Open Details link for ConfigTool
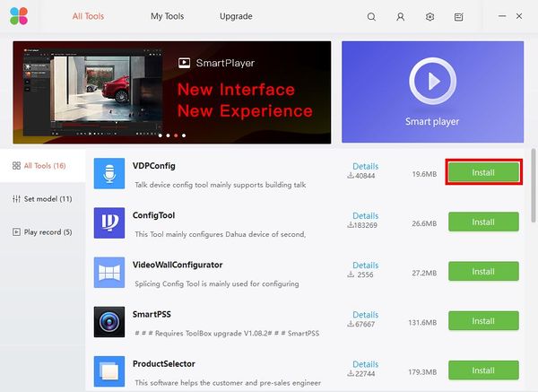538x392 pixels. point(366,215)
